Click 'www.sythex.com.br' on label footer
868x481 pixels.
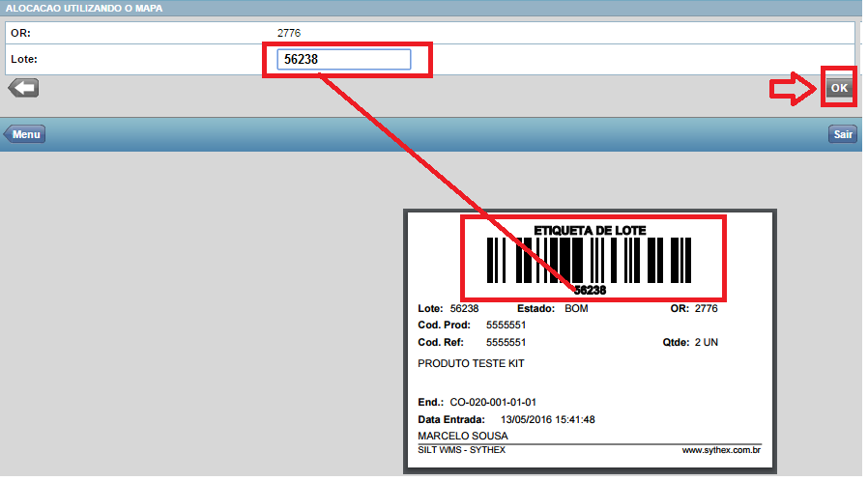[x=721, y=450]
